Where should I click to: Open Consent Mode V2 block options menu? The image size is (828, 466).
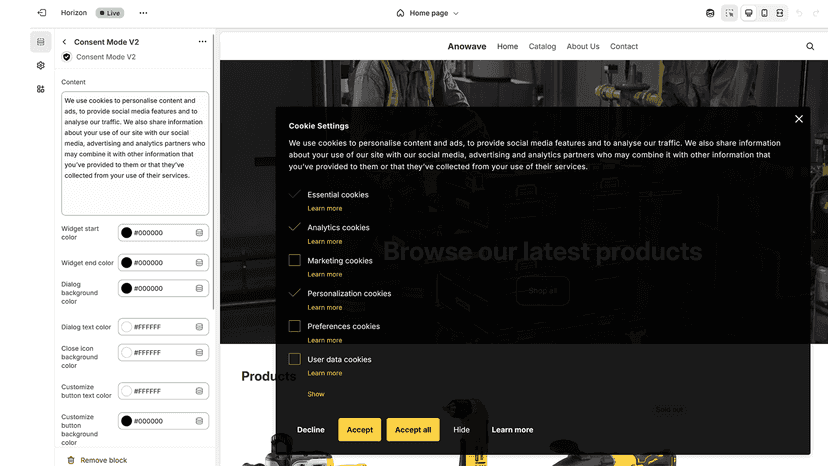click(202, 42)
